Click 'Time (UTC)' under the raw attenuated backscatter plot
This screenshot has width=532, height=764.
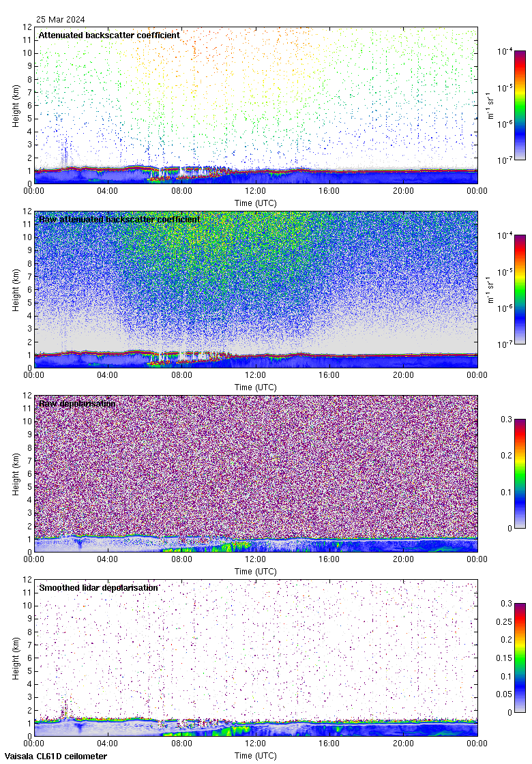(x=255, y=387)
